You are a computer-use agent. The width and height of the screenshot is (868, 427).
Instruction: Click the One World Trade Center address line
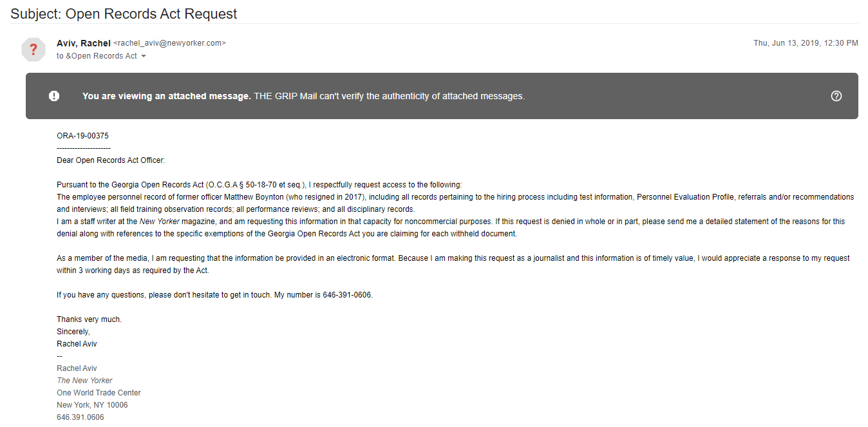pyautogui.click(x=99, y=393)
